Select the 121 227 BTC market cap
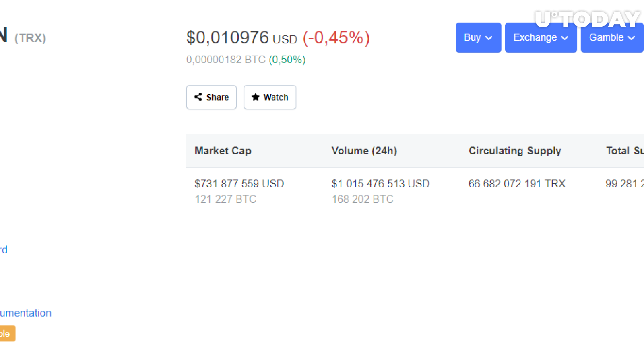 click(226, 199)
